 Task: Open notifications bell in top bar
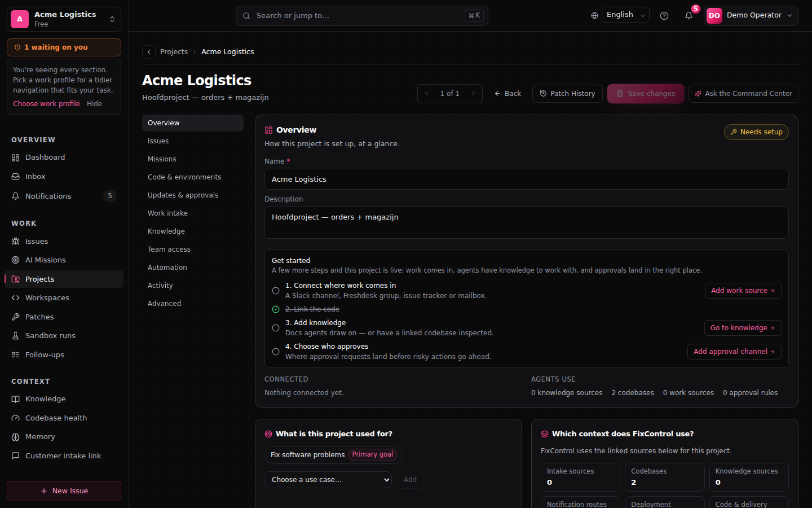pyautogui.click(x=689, y=16)
